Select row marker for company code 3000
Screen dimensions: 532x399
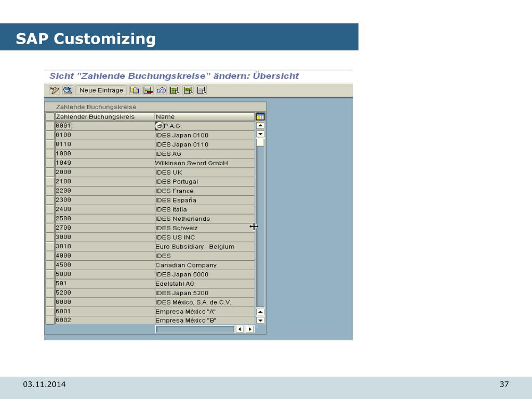pyautogui.click(x=50, y=237)
